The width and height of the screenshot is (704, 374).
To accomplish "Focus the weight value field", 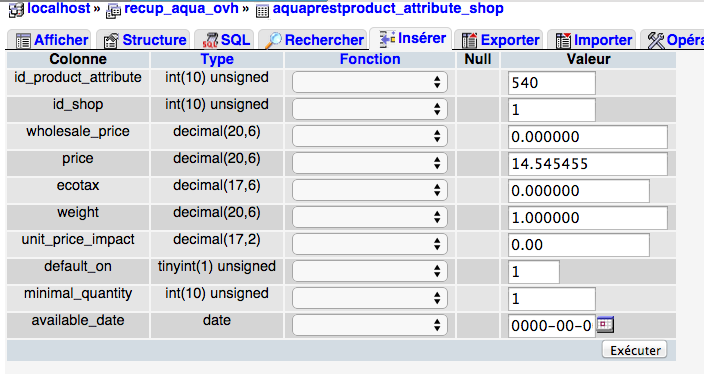I will pyautogui.click(x=588, y=218).
